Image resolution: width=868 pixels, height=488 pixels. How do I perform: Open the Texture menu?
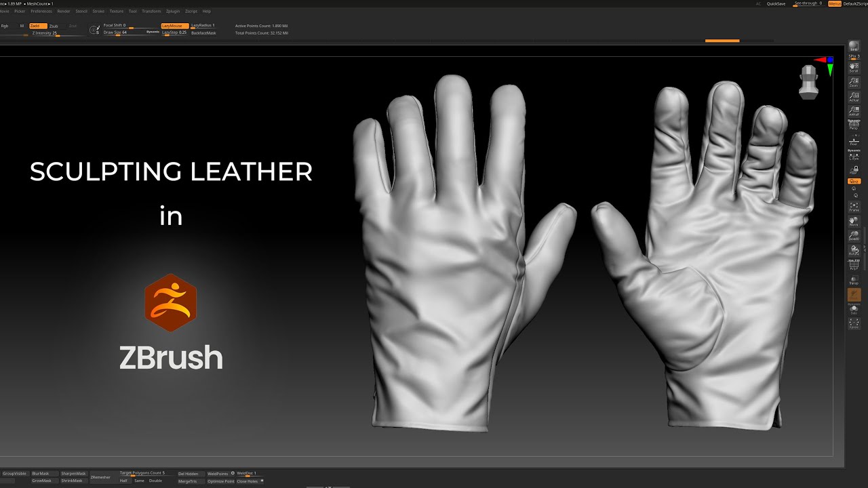(x=117, y=12)
